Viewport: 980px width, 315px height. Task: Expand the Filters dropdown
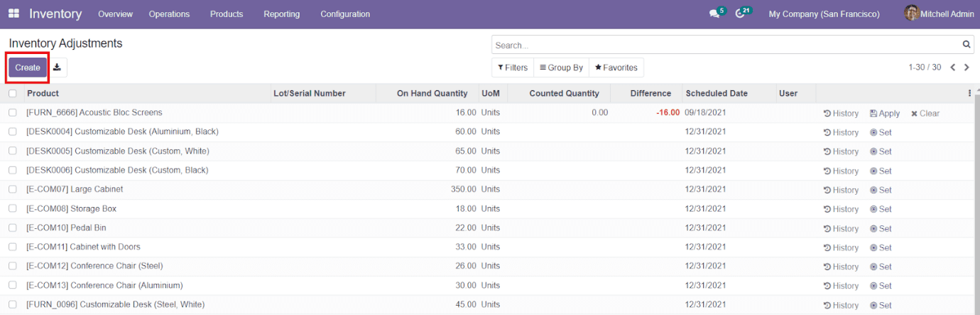[x=512, y=68]
